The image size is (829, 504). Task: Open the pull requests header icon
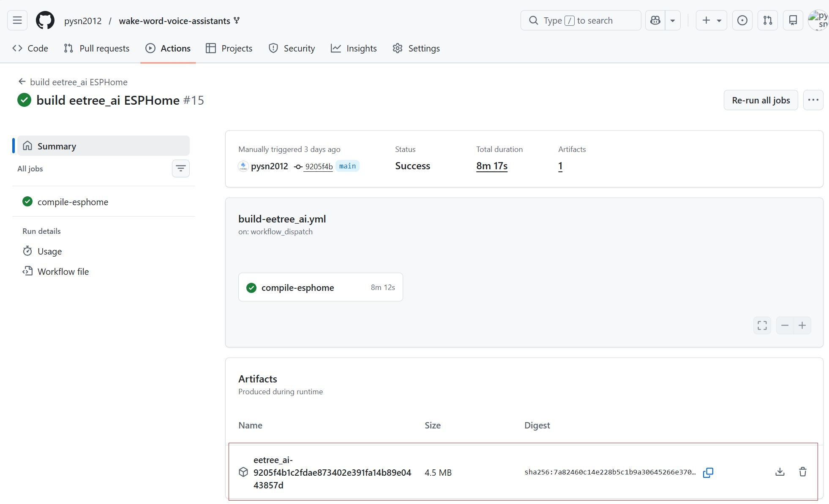click(x=768, y=20)
